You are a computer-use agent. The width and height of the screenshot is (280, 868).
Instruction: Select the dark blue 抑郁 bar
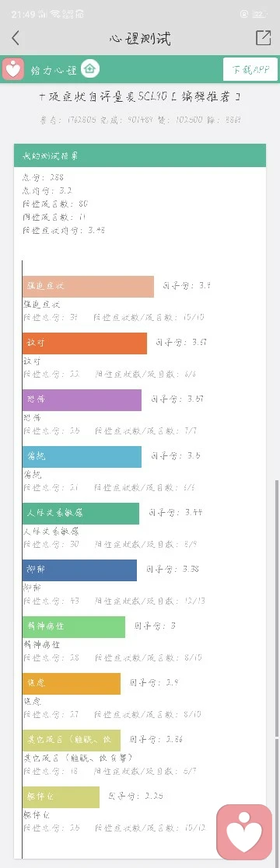[80, 570]
